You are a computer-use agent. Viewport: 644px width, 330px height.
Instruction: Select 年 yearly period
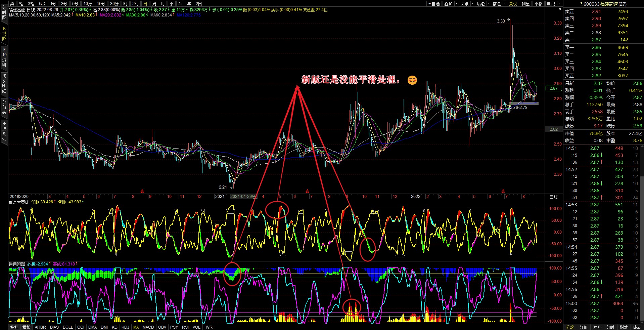coord(189,4)
